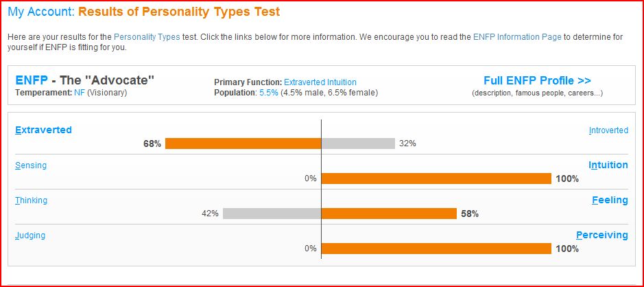
Task: Open the Sensing trait link
Action: pyautogui.click(x=31, y=165)
